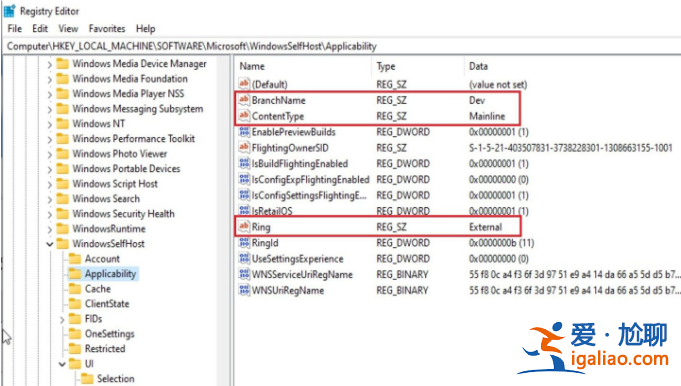Click the WNSServiceUriRegName binary icon
The image size is (681, 386).
coord(244,274)
